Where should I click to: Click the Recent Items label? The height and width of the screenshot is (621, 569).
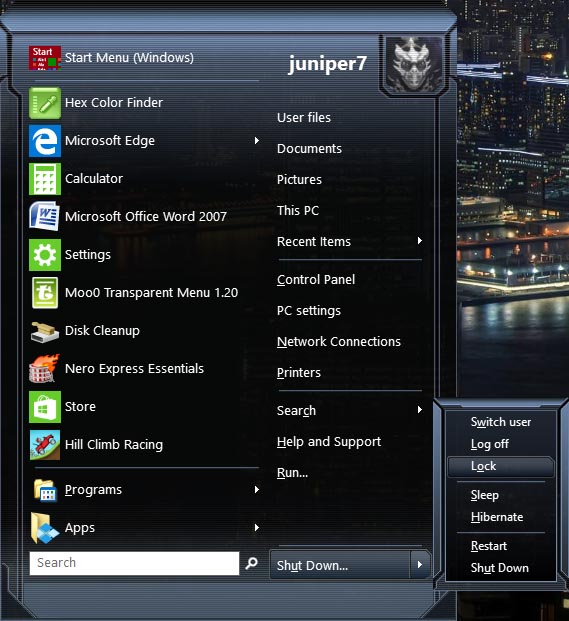314,242
